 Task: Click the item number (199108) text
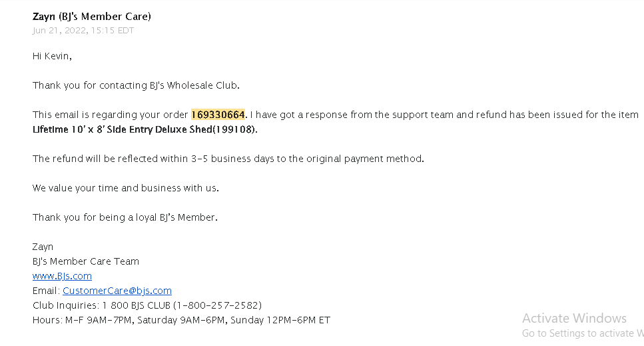click(x=235, y=129)
